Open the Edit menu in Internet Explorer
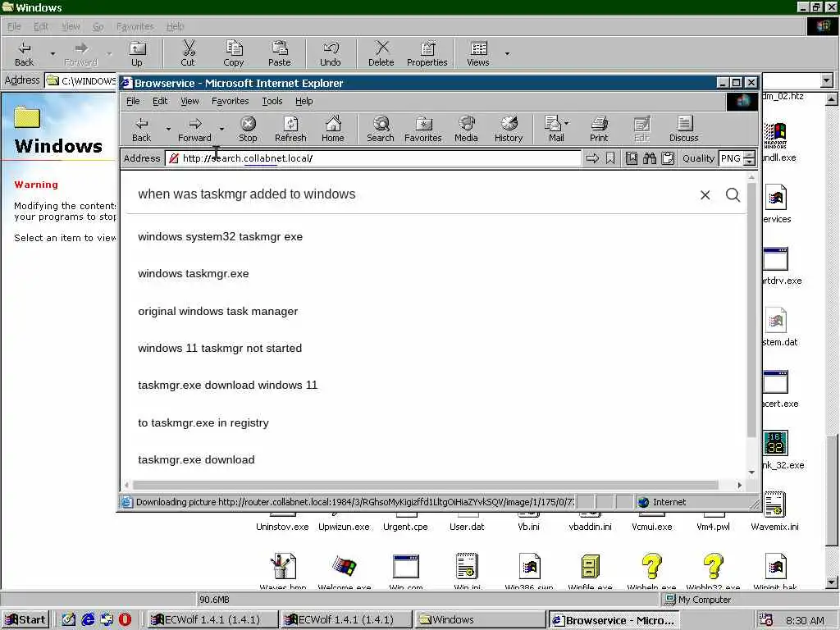The height and width of the screenshot is (630, 840). (x=160, y=101)
